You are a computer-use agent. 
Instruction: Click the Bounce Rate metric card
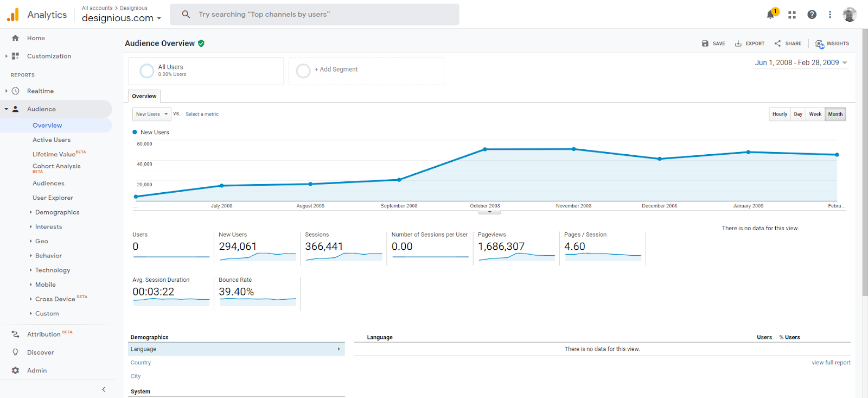(257, 293)
